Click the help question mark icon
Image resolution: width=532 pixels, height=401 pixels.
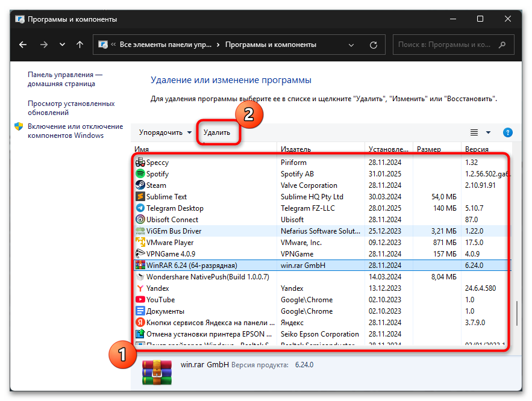[507, 132]
